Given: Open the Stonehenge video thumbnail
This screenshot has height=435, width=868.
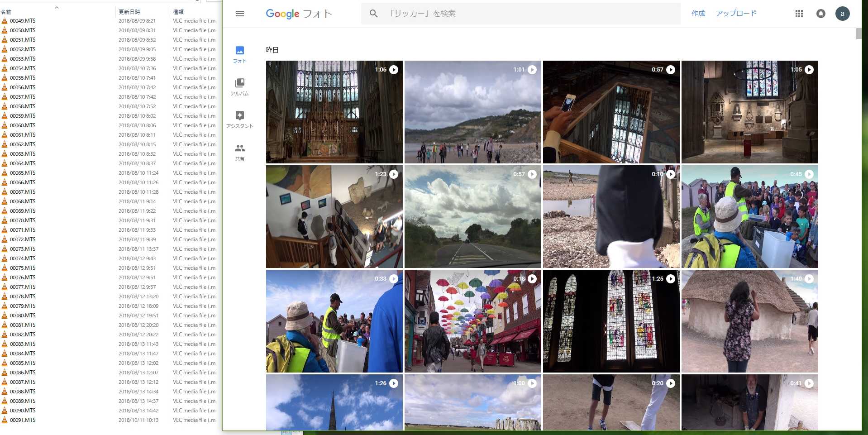Looking at the screenshot, I should 472,402.
